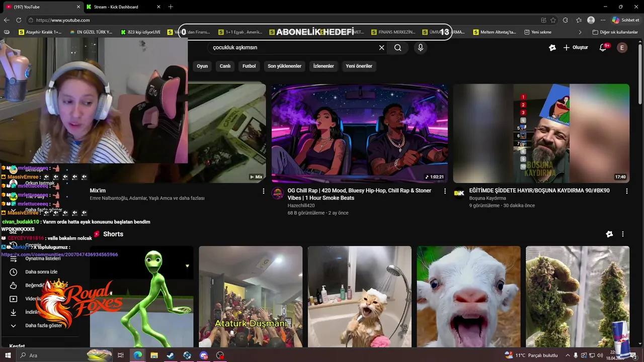Click the İndirilenler download arrow icon
Viewport: 644px width, 362px height.
pos(14,312)
